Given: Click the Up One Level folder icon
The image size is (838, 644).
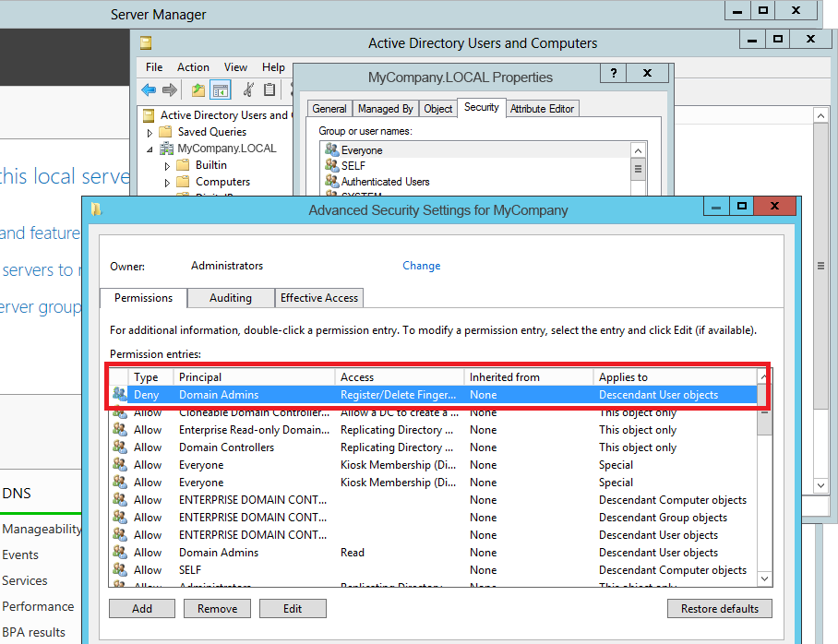Looking at the screenshot, I should point(198,89).
